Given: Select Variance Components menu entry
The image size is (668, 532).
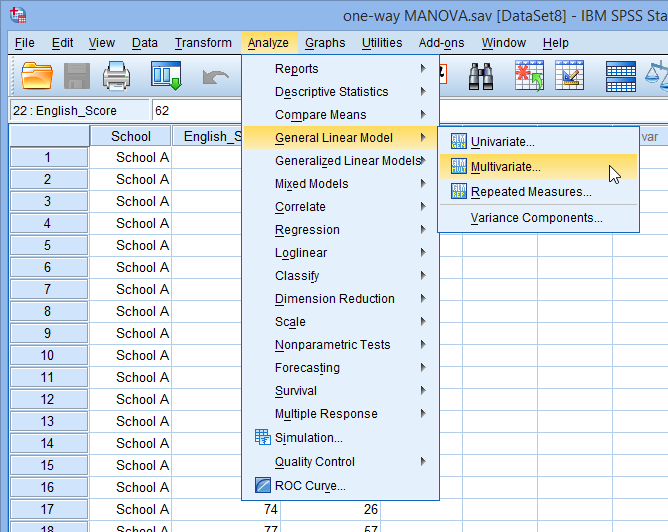Looking at the screenshot, I should [x=536, y=217].
